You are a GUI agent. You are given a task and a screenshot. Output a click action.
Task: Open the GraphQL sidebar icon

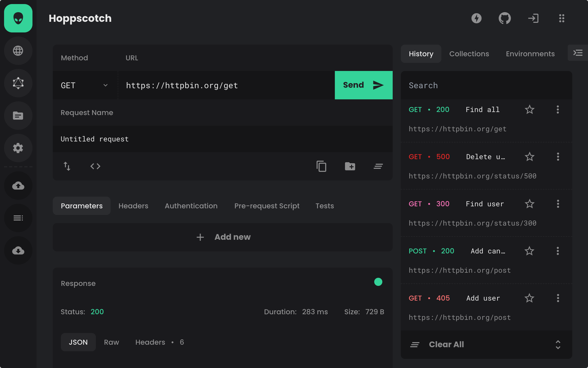point(18,83)
